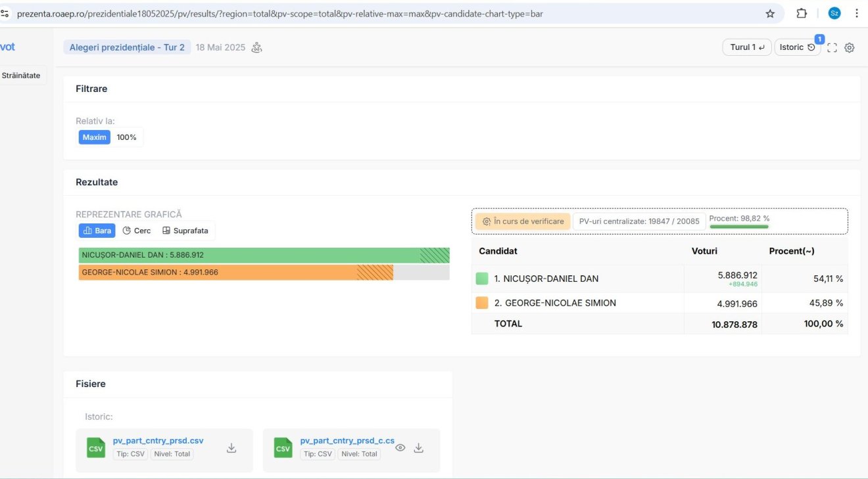Screen dimensions: 868x479
Task: Click Tip: CSV tag under pv_part_cntry_prsd_c.cs
Action: (318, 454)
